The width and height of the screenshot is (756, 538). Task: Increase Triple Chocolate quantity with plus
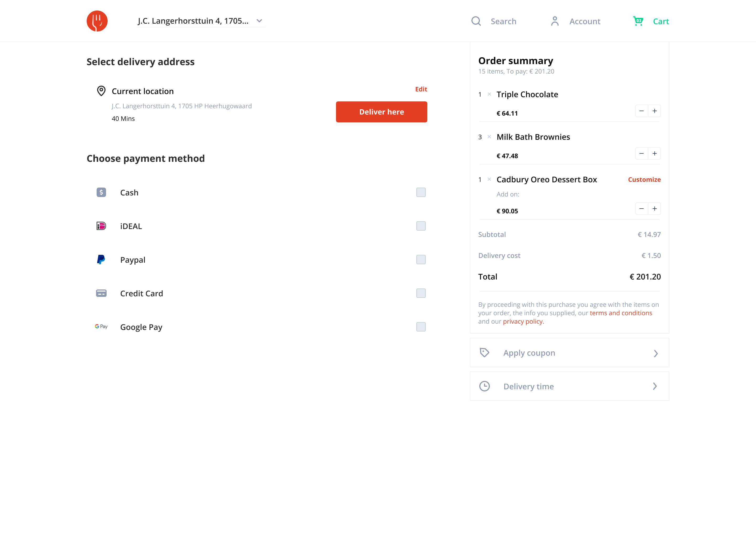tap(654, 111)
